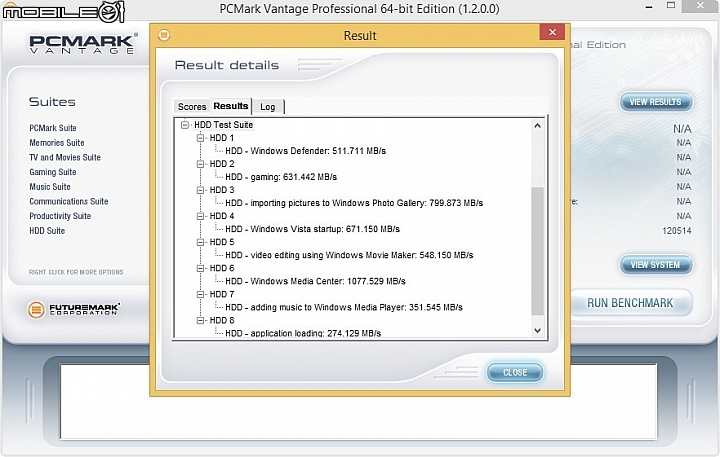Collapse the HDD Test Suite root node
Viewport: 720px width, 457px height.
pos(185,125)
